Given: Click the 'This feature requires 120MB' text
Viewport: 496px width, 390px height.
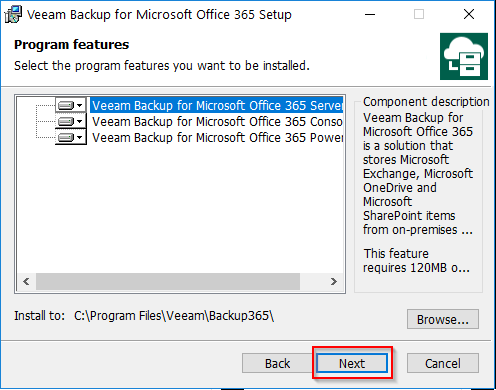Looking at the screenshot, I should point(416,260).
